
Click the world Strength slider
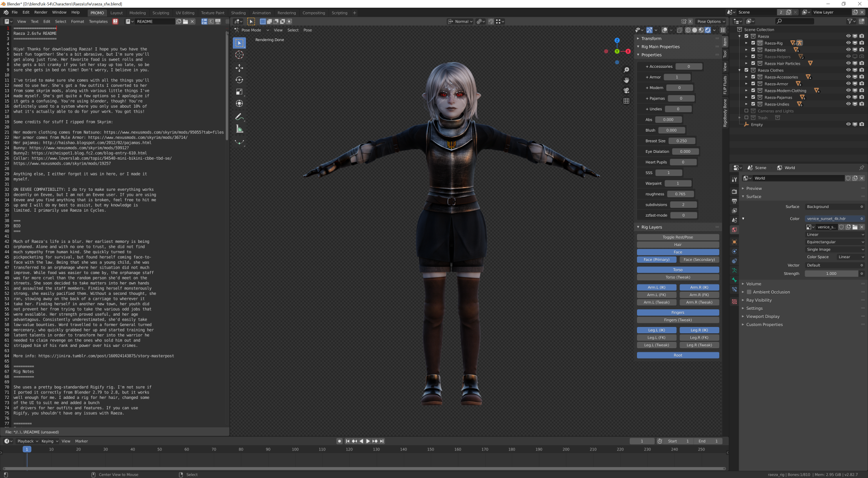[x=831, y=274]
